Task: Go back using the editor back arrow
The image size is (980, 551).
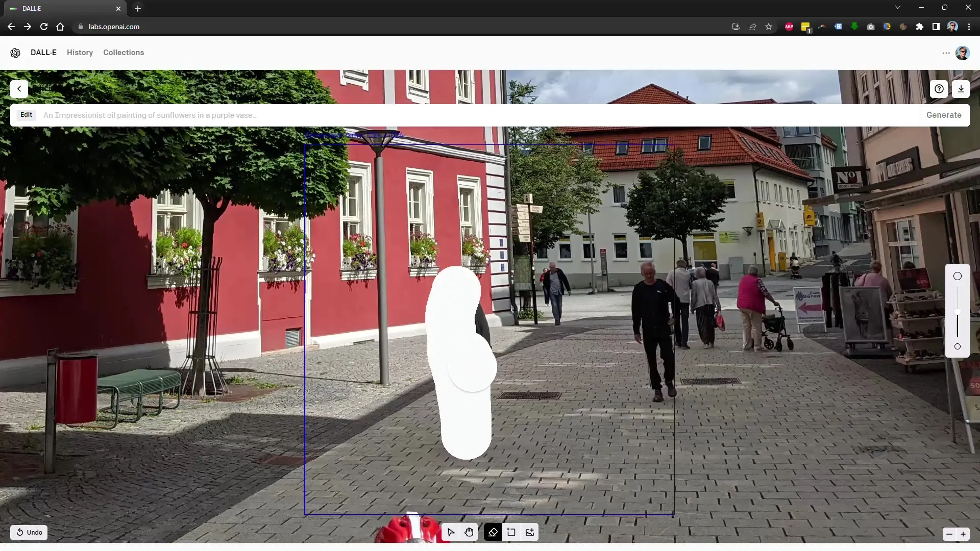Action: [19, 89]
